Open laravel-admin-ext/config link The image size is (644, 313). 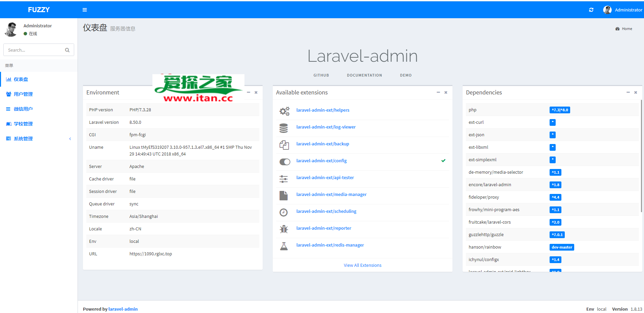point(321,161)
